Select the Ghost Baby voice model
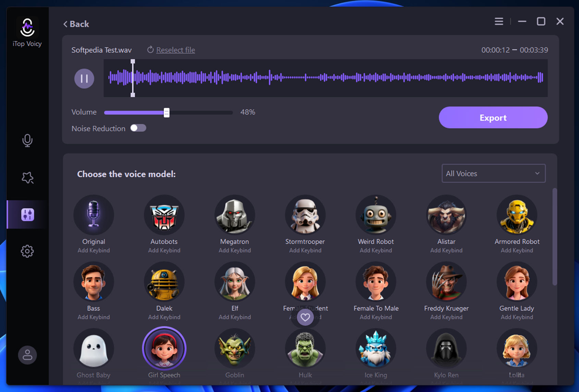 pos(94,348)
